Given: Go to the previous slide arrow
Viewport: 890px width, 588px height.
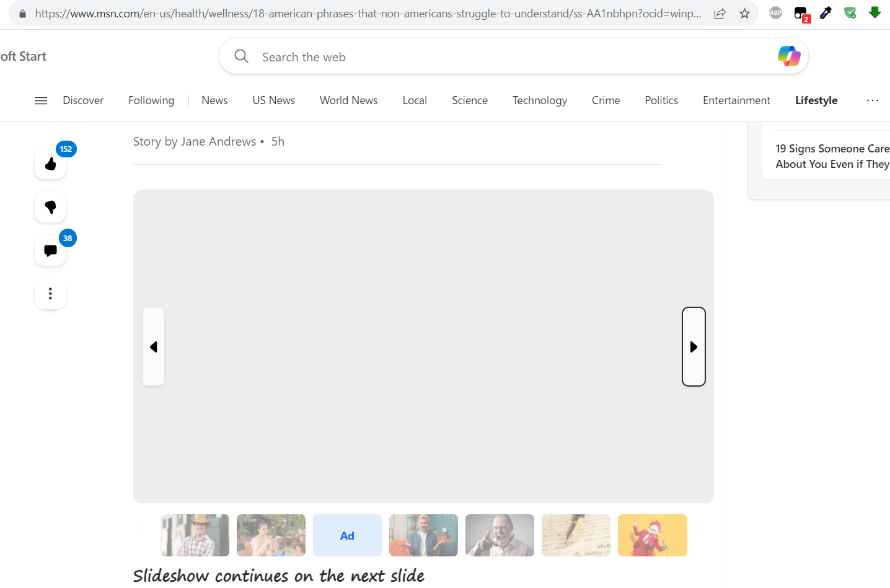Looking at the screenshot, I should coord(154,347).
